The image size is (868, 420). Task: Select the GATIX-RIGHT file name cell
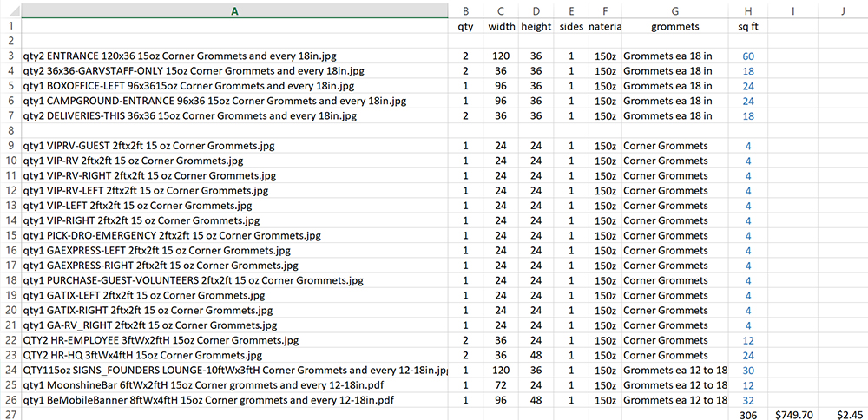[234, 310]
